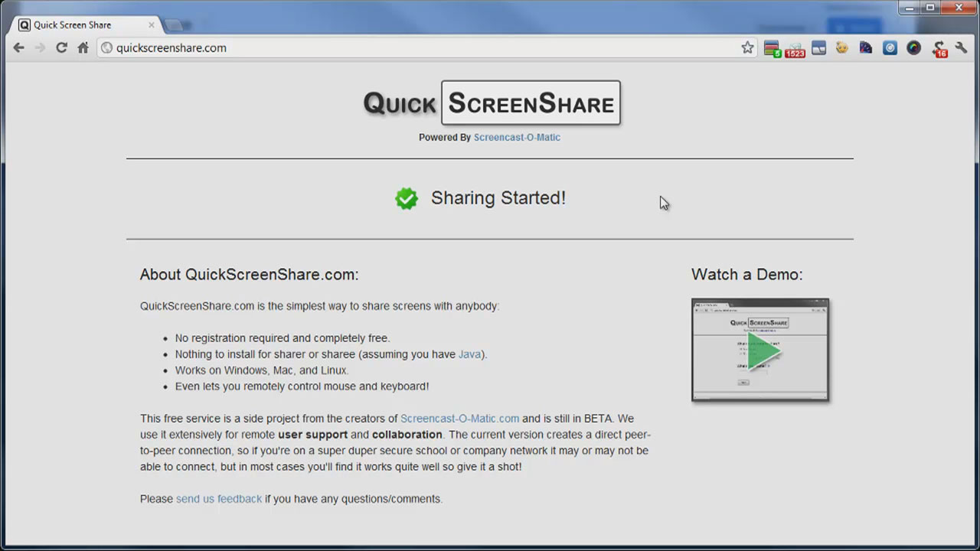
Task: Click the remotely control mouse and keyboard bullet
Action: point(302,386)
